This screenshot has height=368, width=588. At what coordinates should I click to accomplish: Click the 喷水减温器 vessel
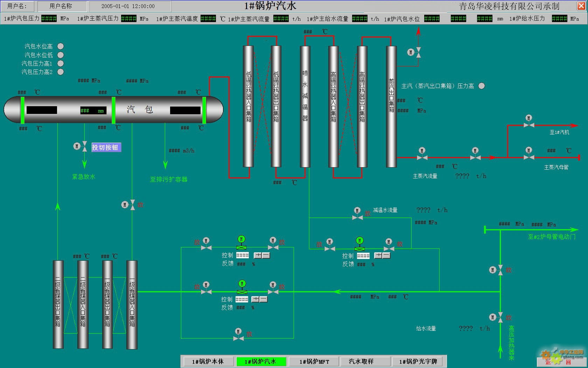(x=305, y=106)
